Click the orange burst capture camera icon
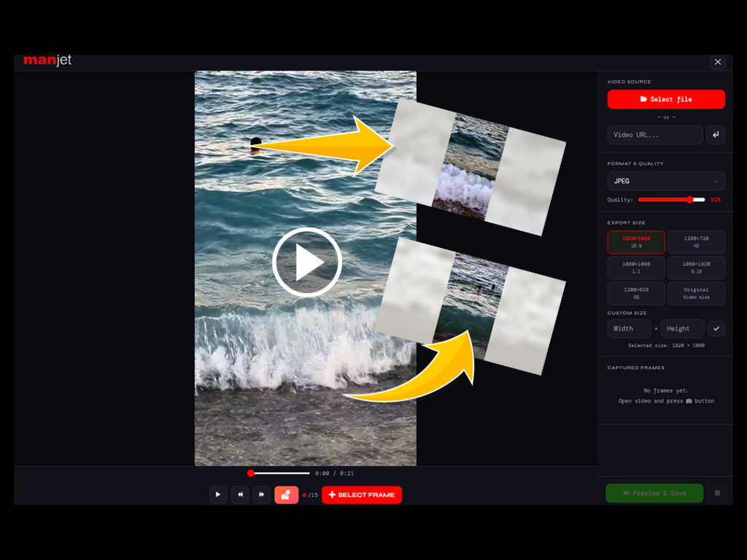 (286, 494)
